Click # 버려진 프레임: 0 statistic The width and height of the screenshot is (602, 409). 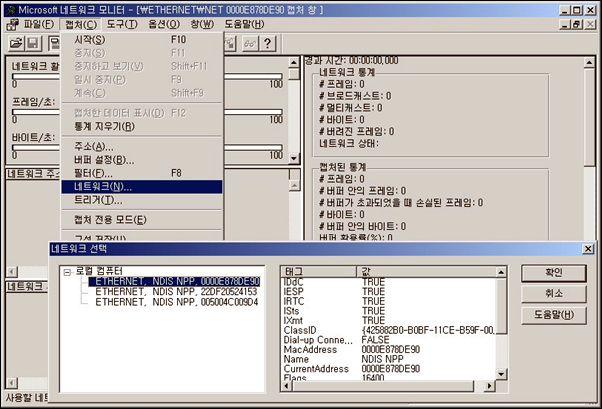357,131
